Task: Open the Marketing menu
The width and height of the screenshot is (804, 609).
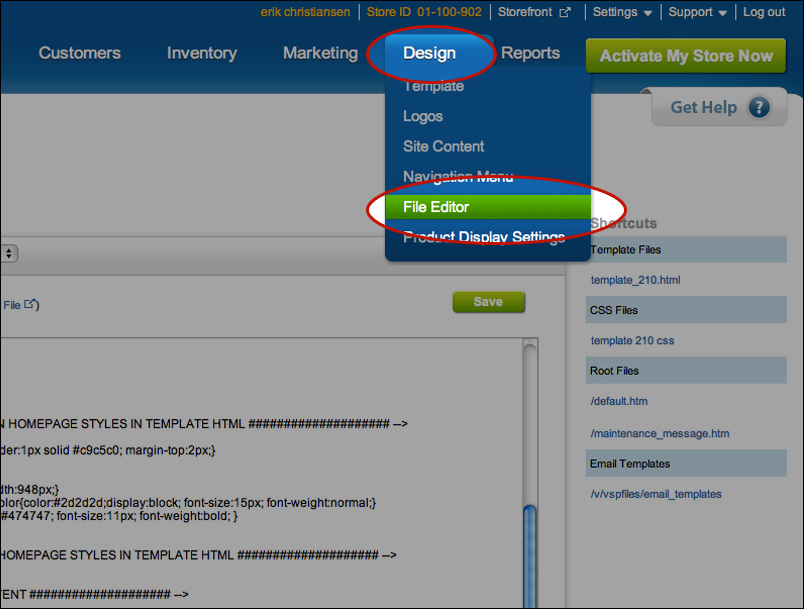Action: click(320, 53)
